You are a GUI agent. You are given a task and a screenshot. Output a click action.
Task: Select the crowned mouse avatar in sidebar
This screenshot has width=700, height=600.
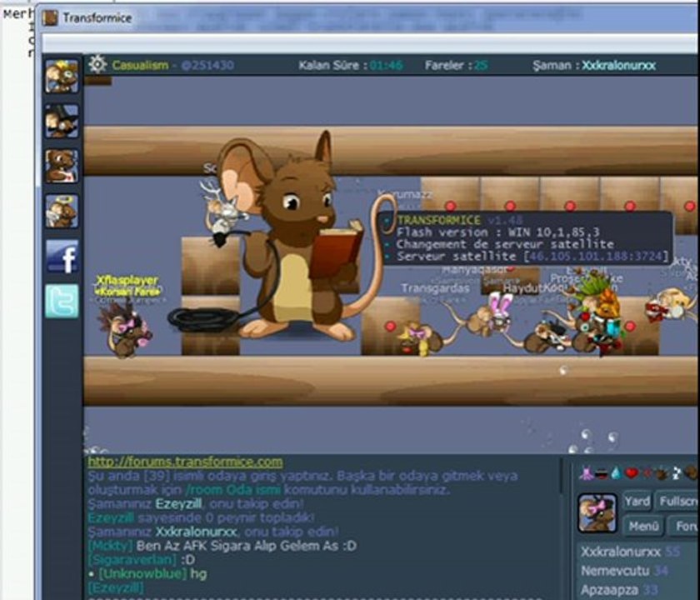point(62,76)
